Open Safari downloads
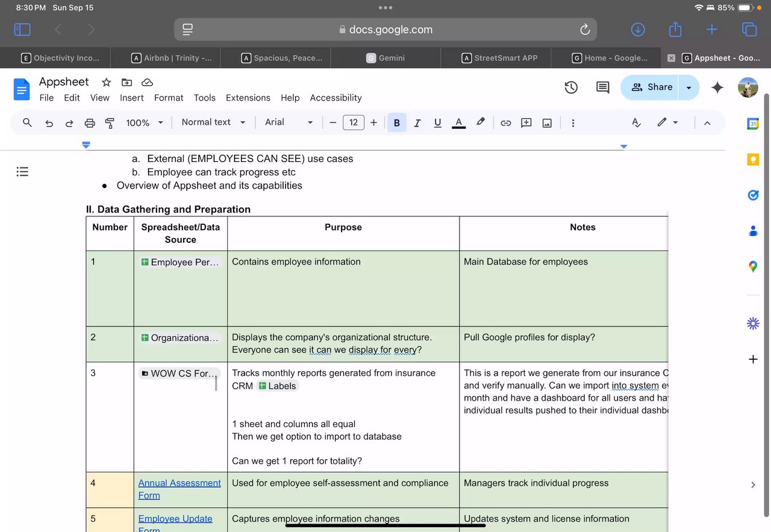 coord(638,29)
